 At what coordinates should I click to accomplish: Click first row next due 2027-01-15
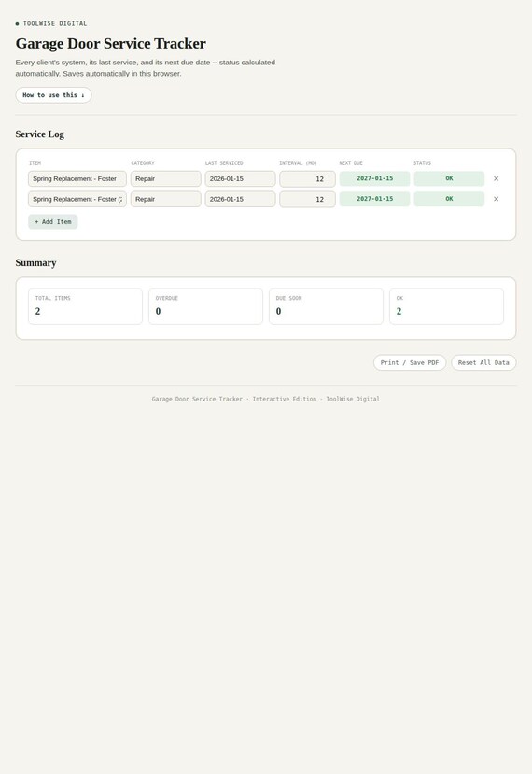(374, 178)
